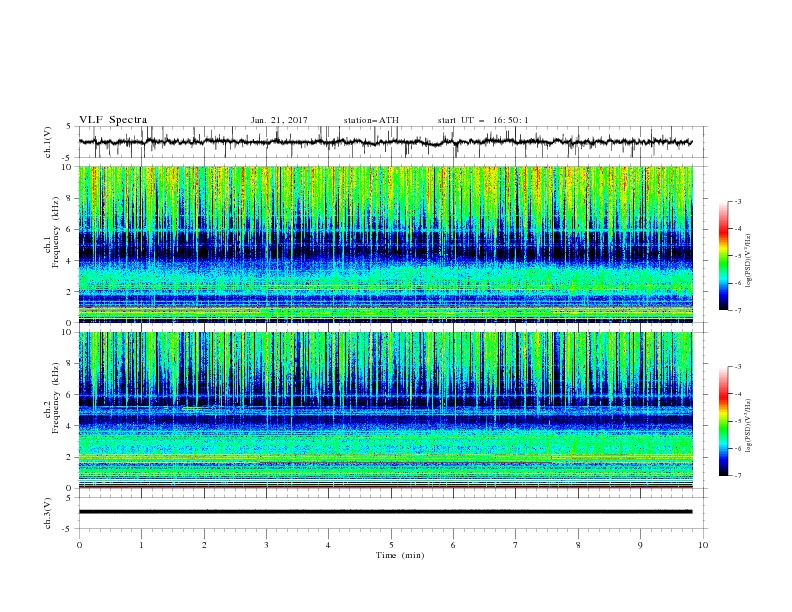Click the upper "log(PSD)(V²/Hz)" color bar label
792x612 pixels.
(x=749, y=261)
